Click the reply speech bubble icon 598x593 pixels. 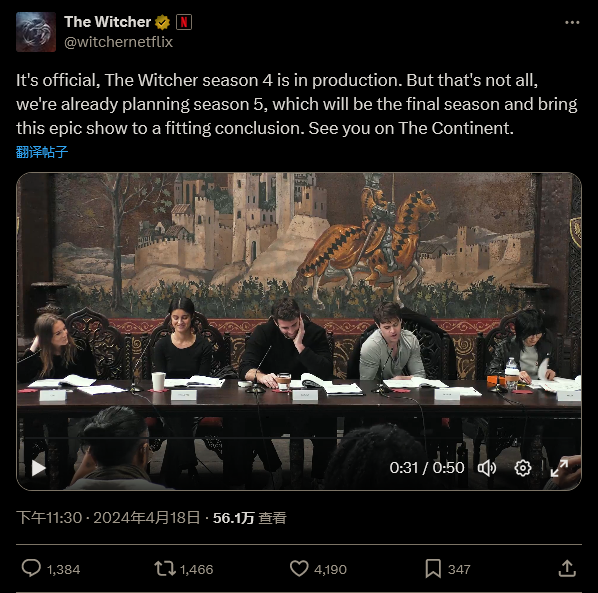pos(31,568)
